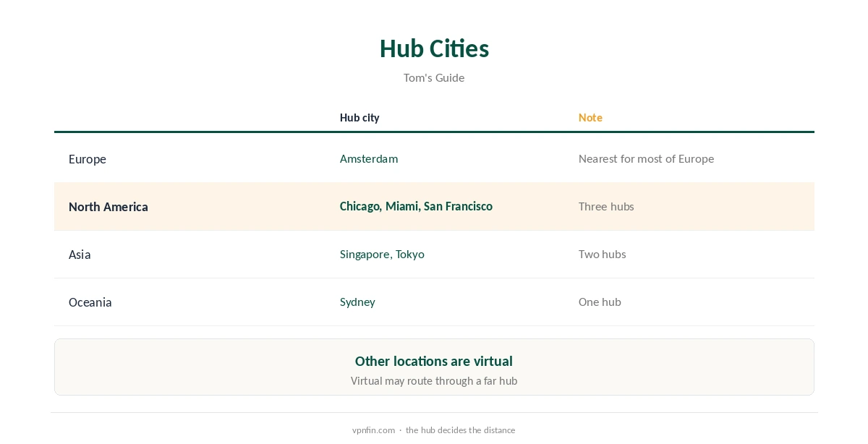This screenshot has height=444, width=868.
Task: Click the Hub city column header
Action: pos(359,118)
